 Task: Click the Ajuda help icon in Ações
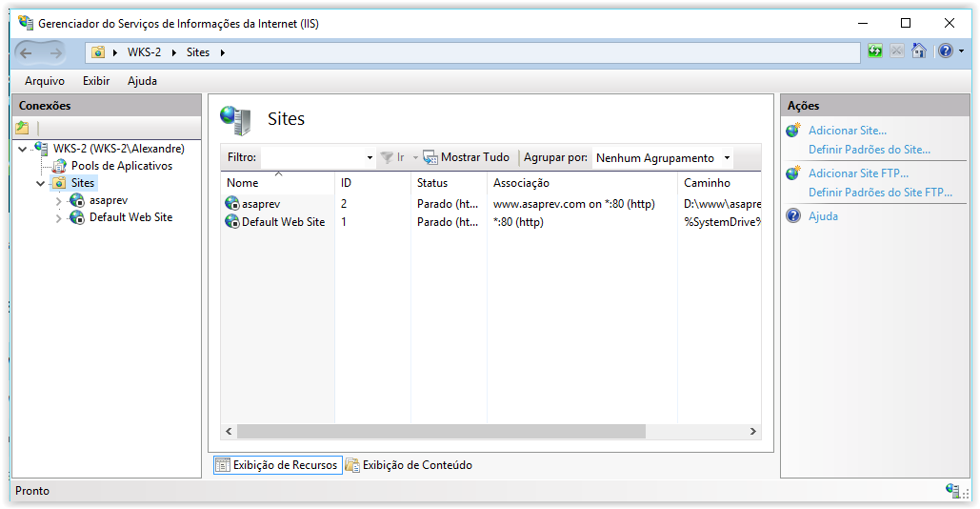click(793, 216)
